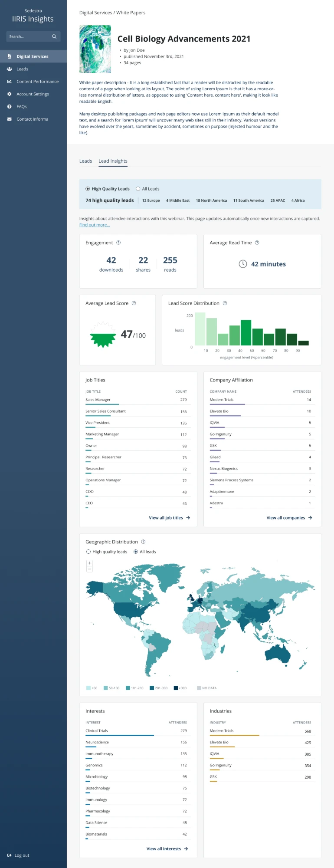Click the 255 reads engagement stat
Image resolution: width=334 pixels, height=868 pixels.
pyautogui.click(x=170, y=264)
